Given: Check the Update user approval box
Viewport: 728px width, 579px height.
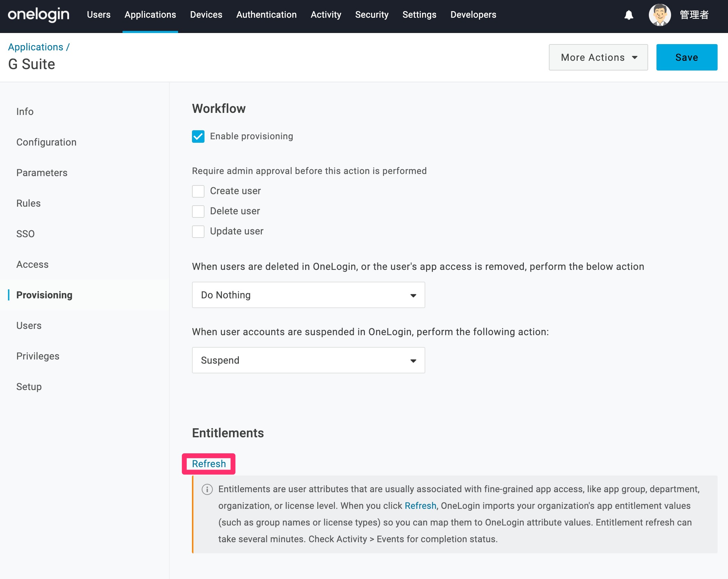Looking at the screenshot, I should pyautogui.click(x=198, y=231).
